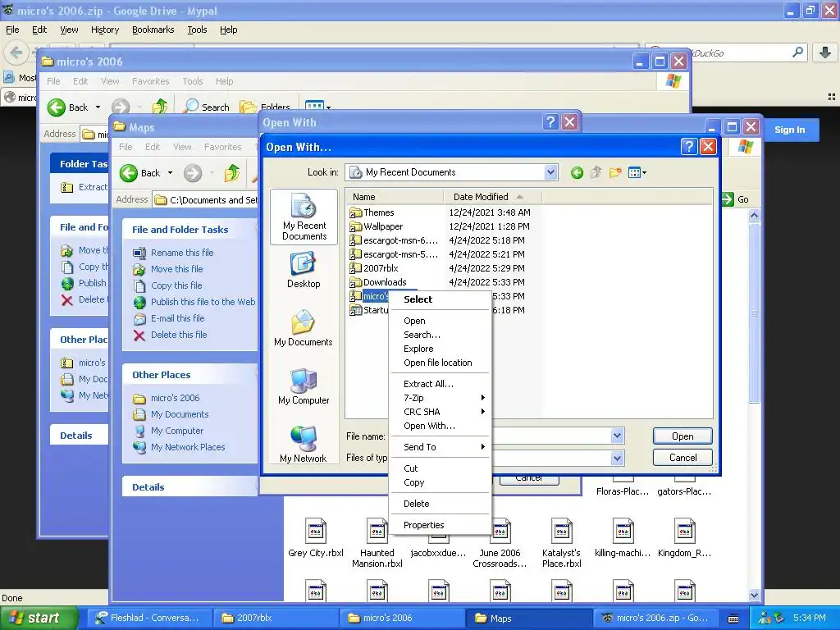
Task: Click Sign In button in browser page
Action: (x=790, y=130)
